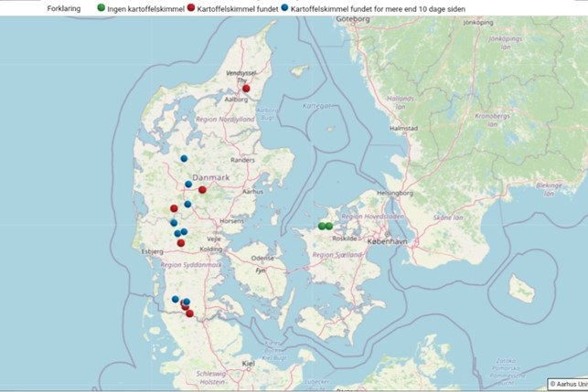
Task: Open the Aarhus University attribution link
Action: pyautogui.click(x=567, y=384)
